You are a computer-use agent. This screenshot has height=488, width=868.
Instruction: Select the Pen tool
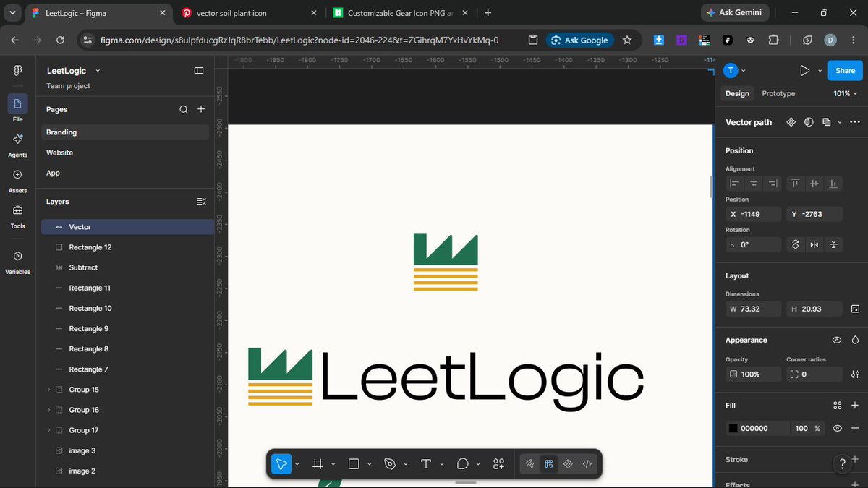pos(390,463)
